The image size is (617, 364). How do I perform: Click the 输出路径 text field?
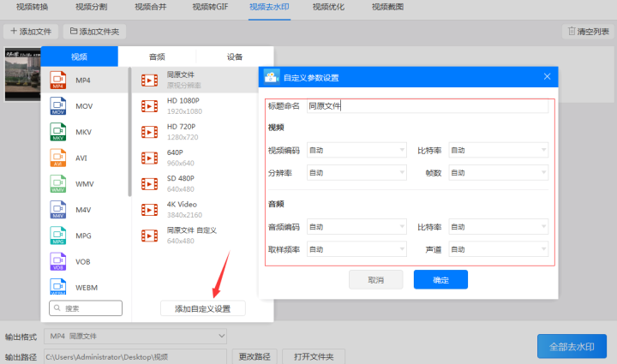[x=135, y=356]
